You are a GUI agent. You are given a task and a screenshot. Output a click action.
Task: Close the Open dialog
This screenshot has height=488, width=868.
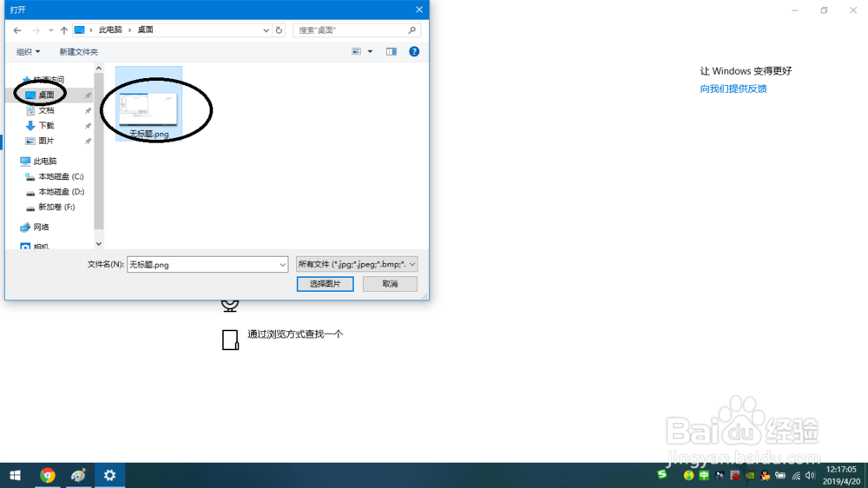(x=419, y=10)
